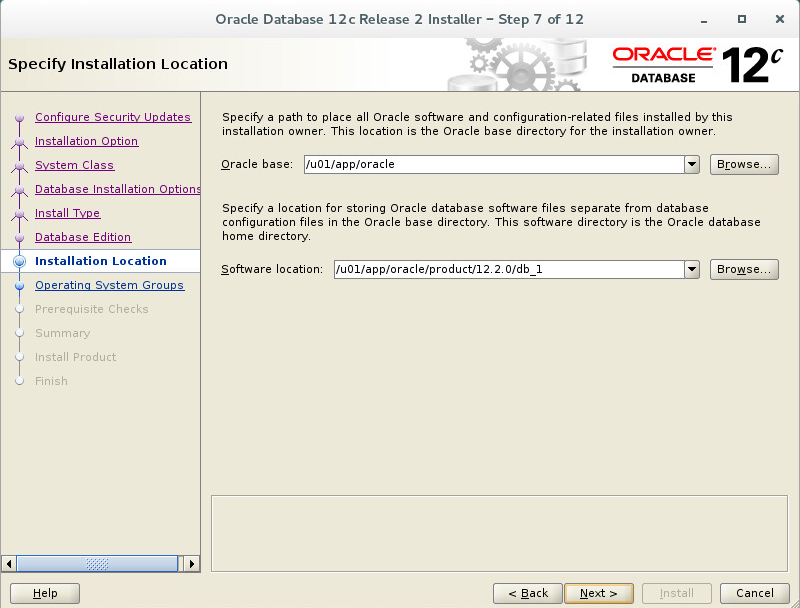This screenshot has height=608, width=800.
Task: Click the 'Software location:' label
Action: [x=272, y=269]
